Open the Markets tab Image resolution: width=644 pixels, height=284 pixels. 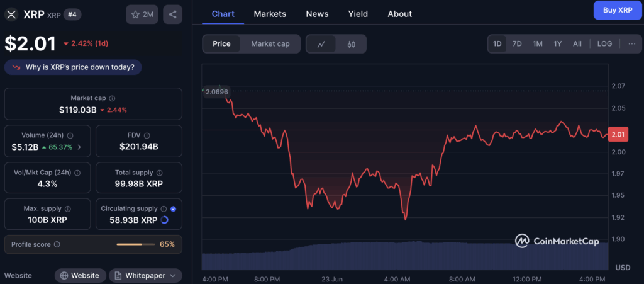point(270,14)
